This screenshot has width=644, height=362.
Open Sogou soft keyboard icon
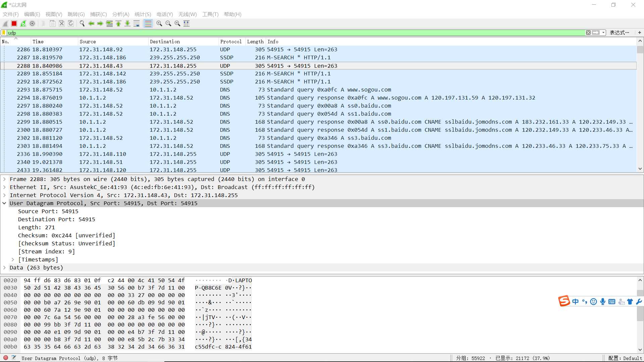(612, 301)
